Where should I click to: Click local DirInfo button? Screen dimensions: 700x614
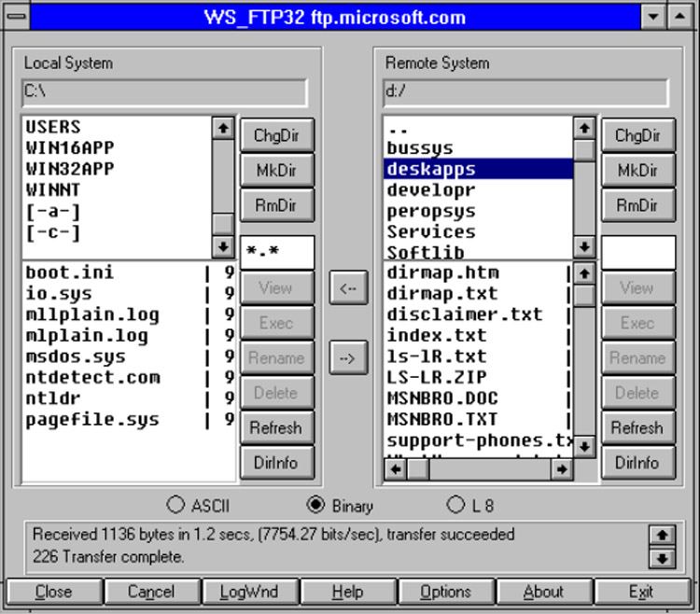coord(277,462)
